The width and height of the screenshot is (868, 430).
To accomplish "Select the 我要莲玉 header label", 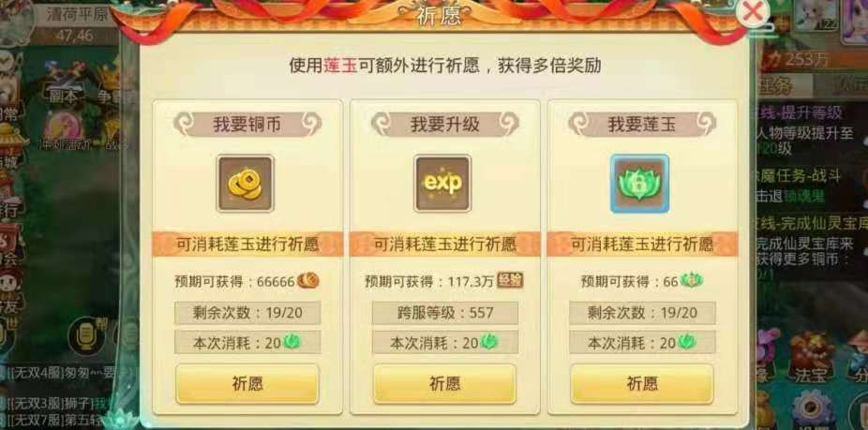I will point(642,125).
